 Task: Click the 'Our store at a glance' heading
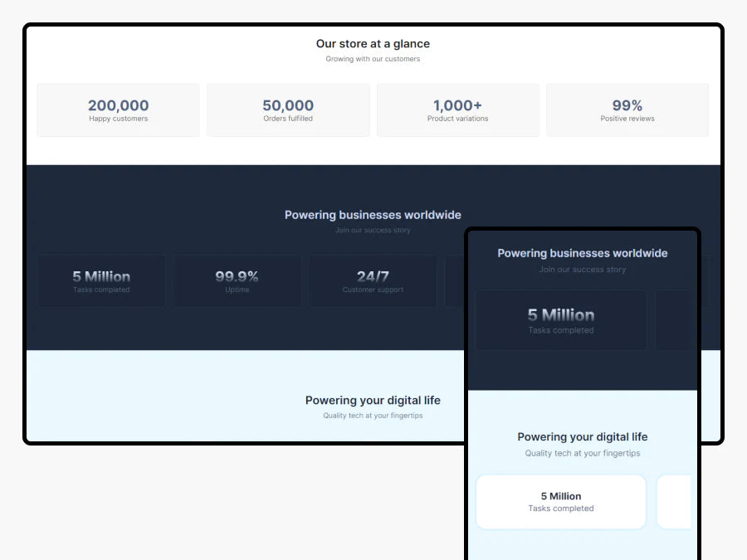(373, 44)
